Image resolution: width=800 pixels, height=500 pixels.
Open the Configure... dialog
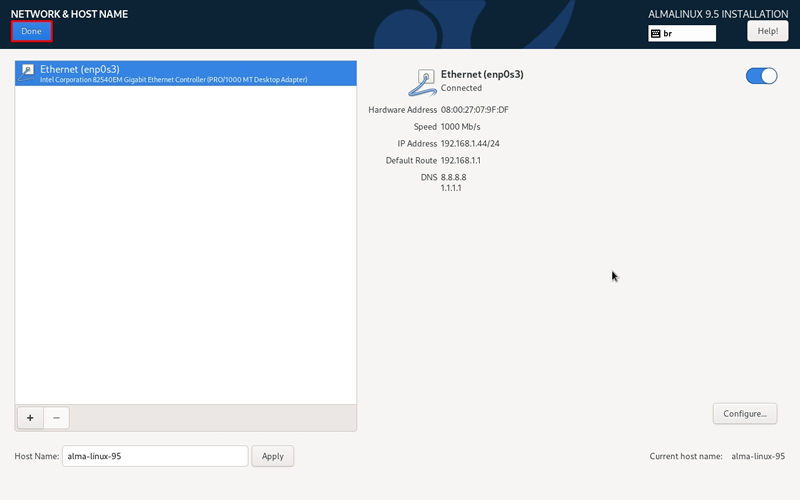[745, 414]
